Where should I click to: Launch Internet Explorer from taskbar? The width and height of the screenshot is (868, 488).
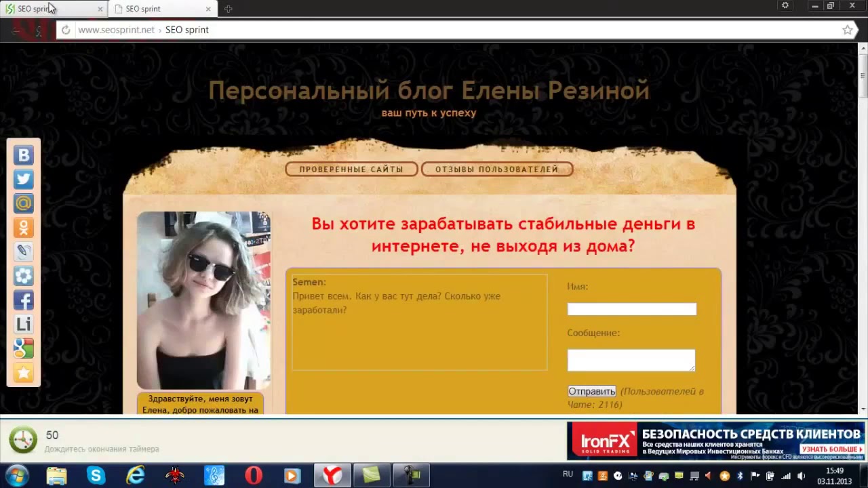pyautogui.click(x=136, y=476)
